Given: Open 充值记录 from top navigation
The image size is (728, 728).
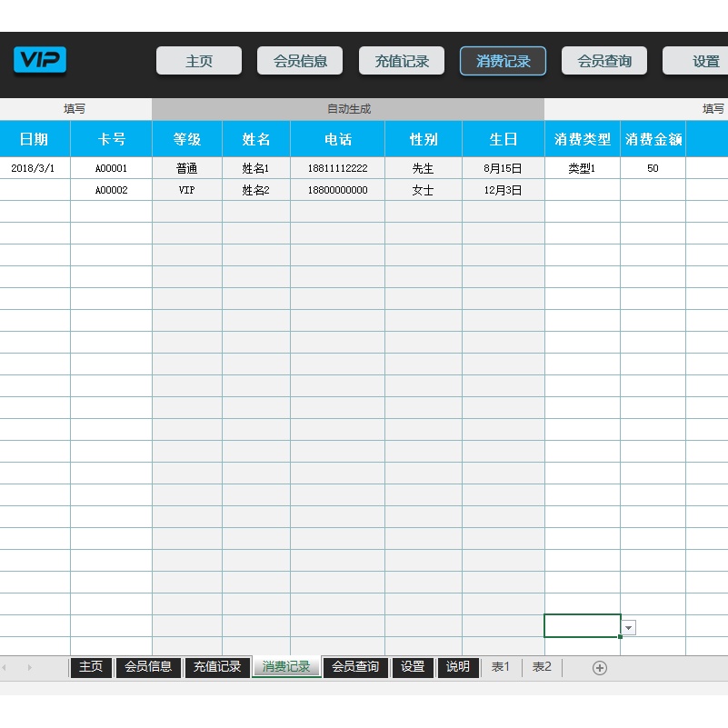Looking at the screenshot, I should pos(402,61).
